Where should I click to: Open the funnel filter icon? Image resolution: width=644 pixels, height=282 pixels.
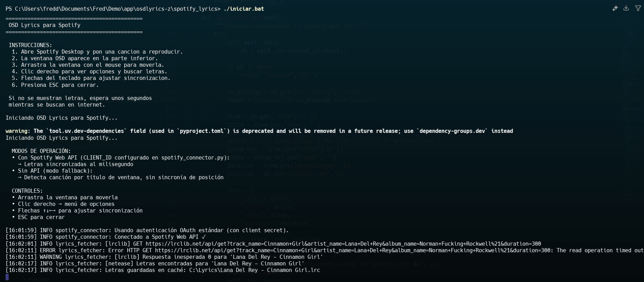click(638, 8)
